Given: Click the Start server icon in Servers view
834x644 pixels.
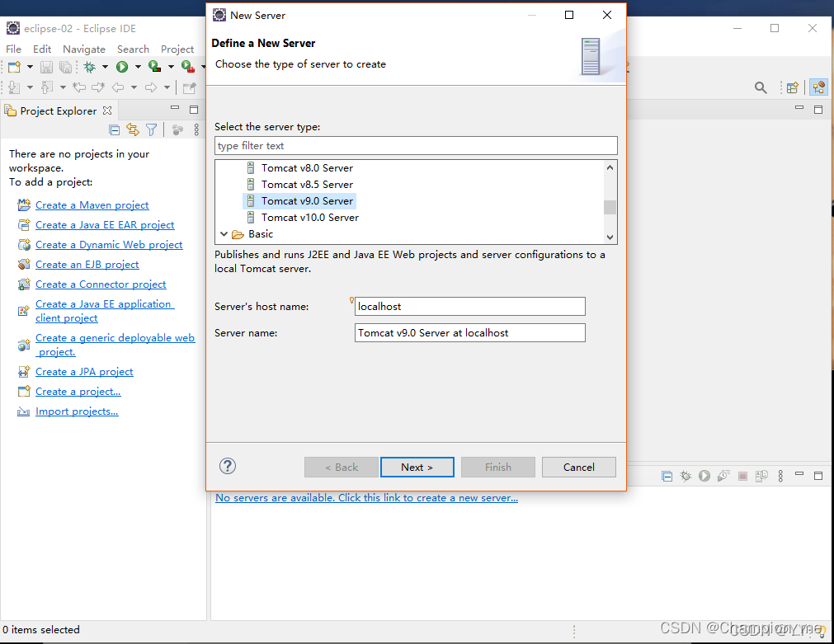Looking at the screenshot, I should 704,476.
